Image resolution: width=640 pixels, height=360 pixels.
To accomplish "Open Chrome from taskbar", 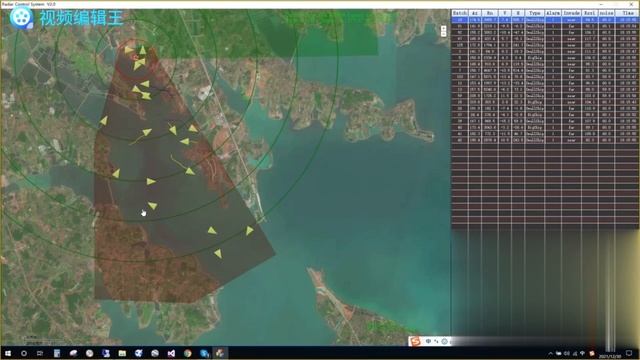I will coord(187,353).
